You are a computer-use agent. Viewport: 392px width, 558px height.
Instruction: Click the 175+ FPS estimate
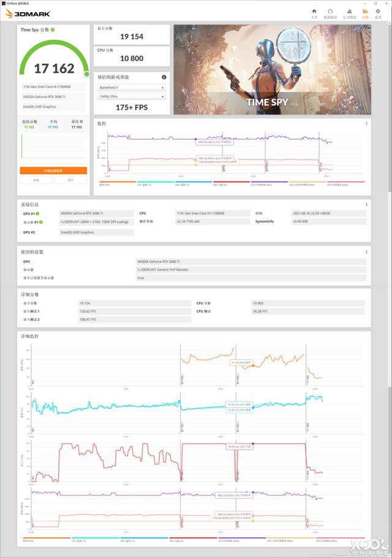click(132, 107)
